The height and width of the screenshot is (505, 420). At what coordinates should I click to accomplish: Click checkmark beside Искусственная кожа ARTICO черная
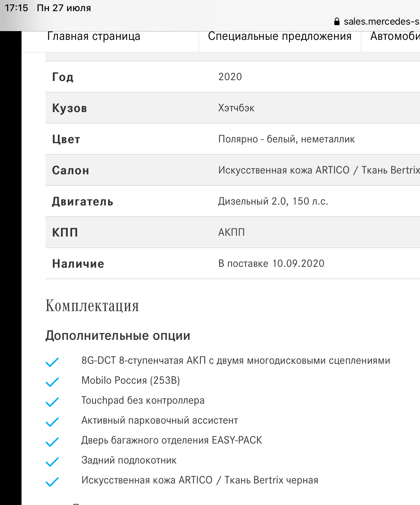[x=52, y=482]
